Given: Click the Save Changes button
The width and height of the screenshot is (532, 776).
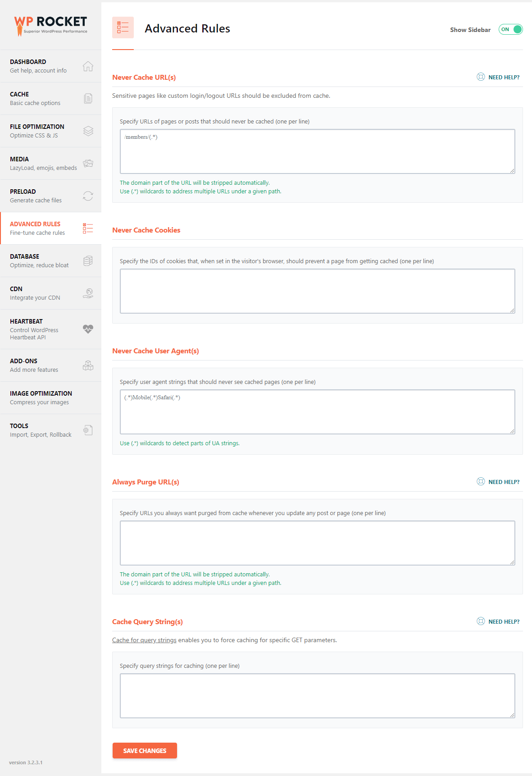Looking at the screenshot, I should tap(145, 750).
